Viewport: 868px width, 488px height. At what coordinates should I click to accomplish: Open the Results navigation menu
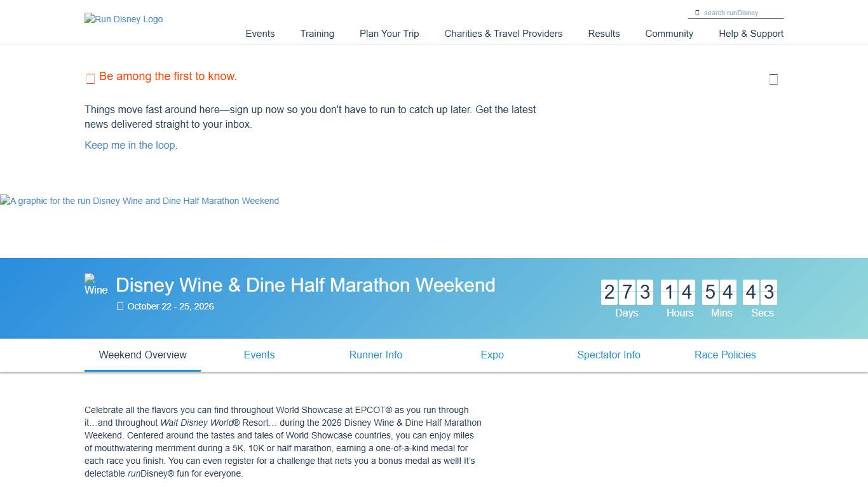(604, 34)
